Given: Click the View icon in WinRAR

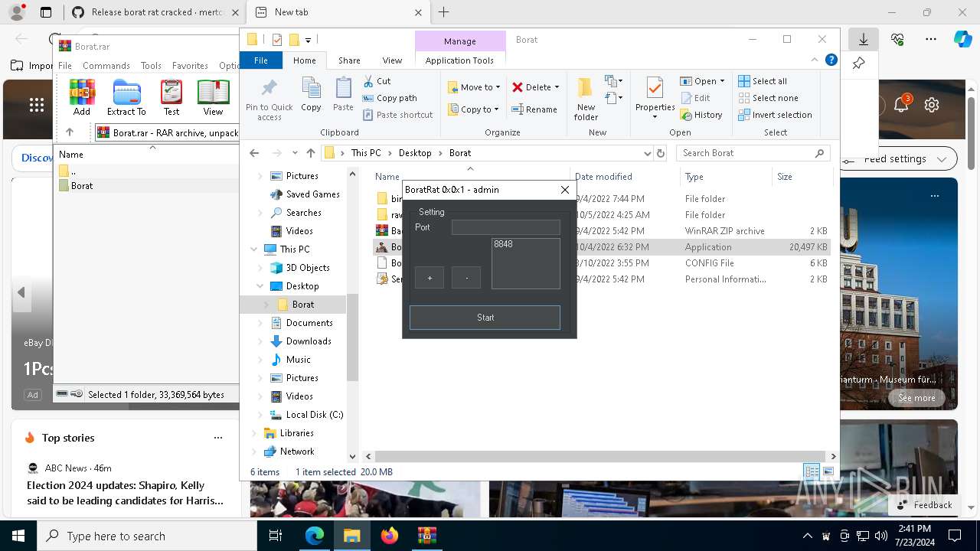Looking at the screenshot, I should 213,97.
